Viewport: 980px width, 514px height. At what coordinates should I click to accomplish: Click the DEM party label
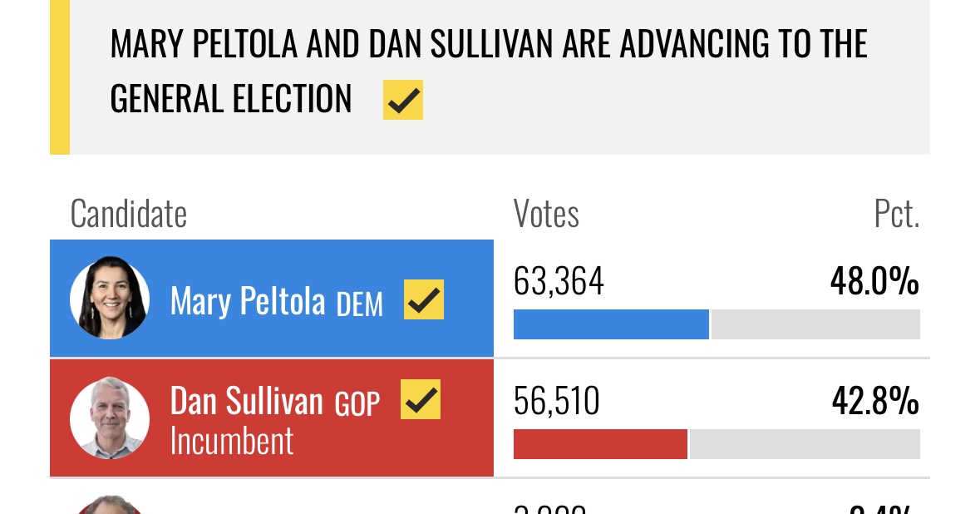[x=359, y=304]
